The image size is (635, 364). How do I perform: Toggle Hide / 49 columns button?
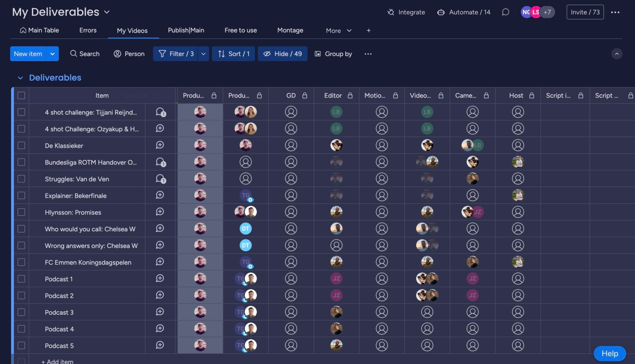pos(283,54)
